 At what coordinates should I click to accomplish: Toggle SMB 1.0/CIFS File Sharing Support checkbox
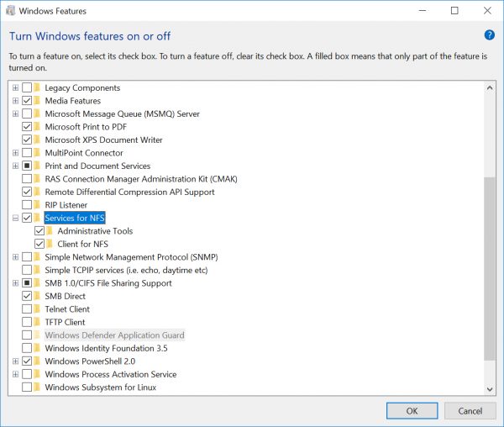pyautogui.click(x=27, y=283)
